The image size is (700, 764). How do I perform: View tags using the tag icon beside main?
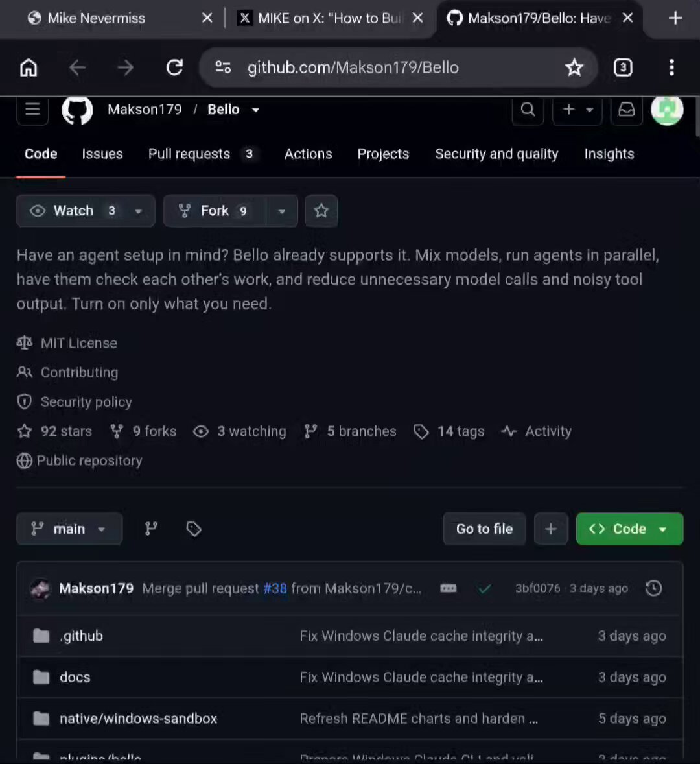point(194,529)
